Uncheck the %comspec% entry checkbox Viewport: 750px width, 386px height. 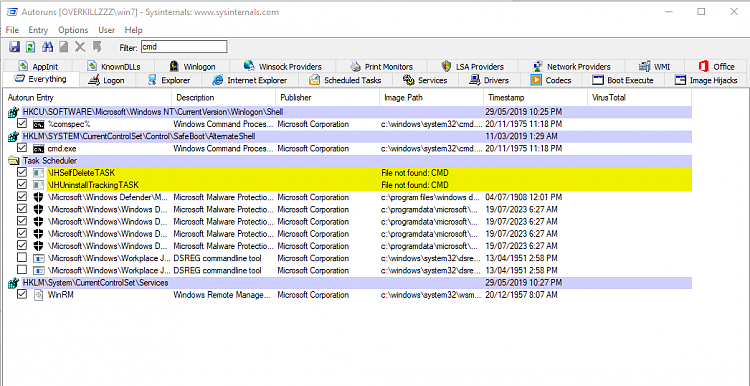click(x=21, y=124)
